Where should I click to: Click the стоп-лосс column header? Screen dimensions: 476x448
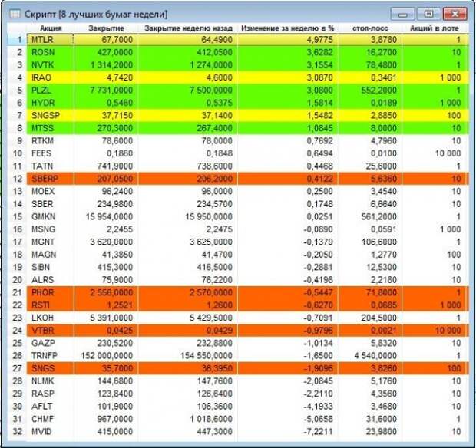pyautogui.click(x=370, y=28)
